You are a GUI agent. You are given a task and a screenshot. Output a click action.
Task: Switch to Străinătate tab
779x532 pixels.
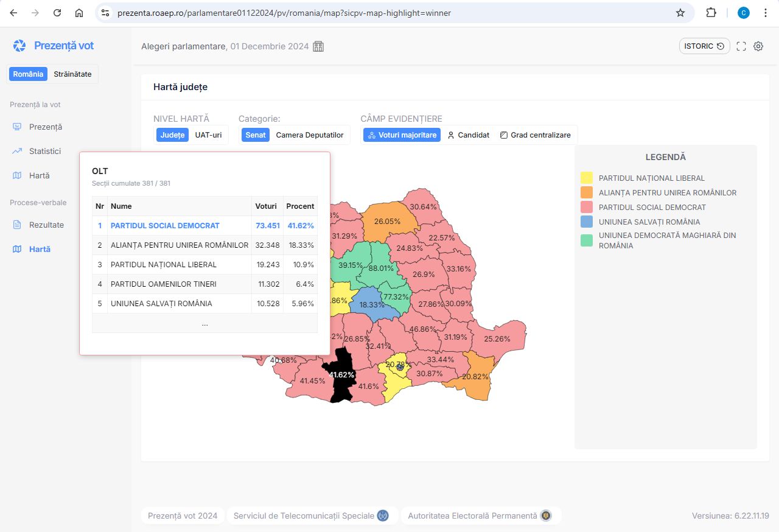point(72,74)
